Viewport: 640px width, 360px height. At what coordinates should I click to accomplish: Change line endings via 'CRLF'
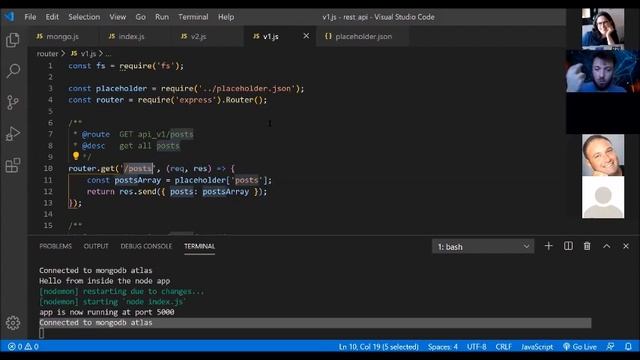[503, 347]
